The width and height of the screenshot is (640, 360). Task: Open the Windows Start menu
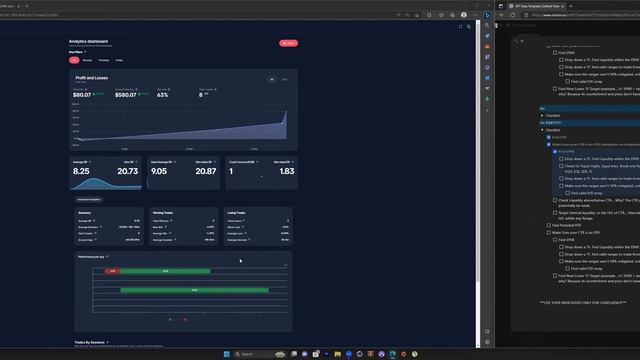pyautogui.click(x=227, y=354)
